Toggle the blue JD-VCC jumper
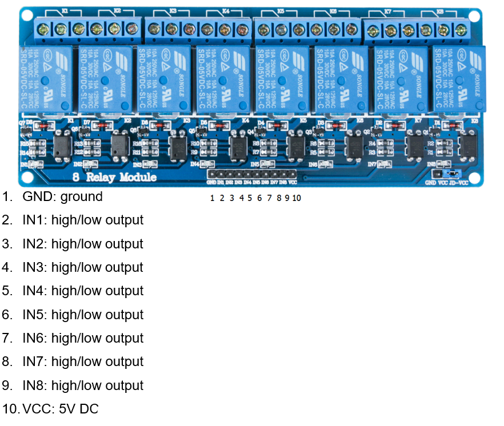This screenshot has width=504, height=426. pyautogui.click(x=453, y=174)
